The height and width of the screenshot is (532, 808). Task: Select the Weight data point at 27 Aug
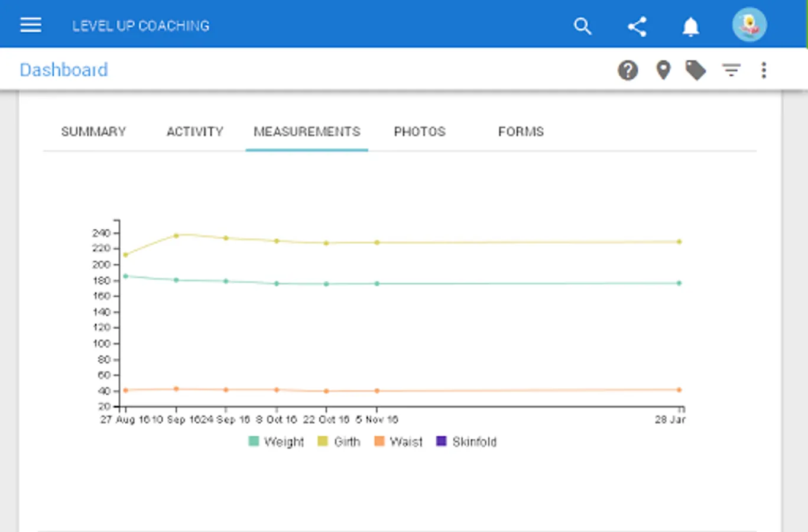(125, 276)
